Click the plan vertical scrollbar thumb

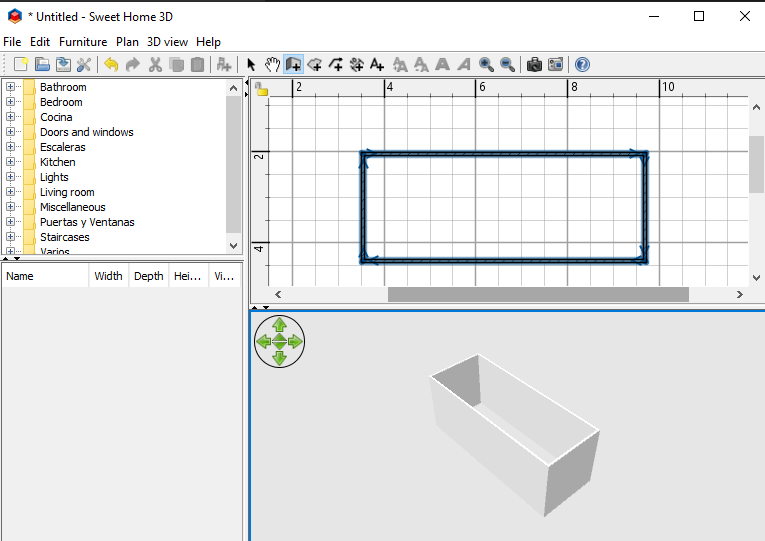click(756, 164)
